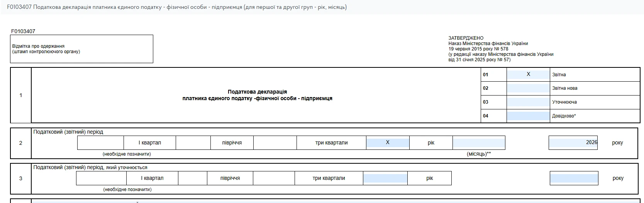
Task: Select три квартали in reporting period section 2
Action: (332, 143)
